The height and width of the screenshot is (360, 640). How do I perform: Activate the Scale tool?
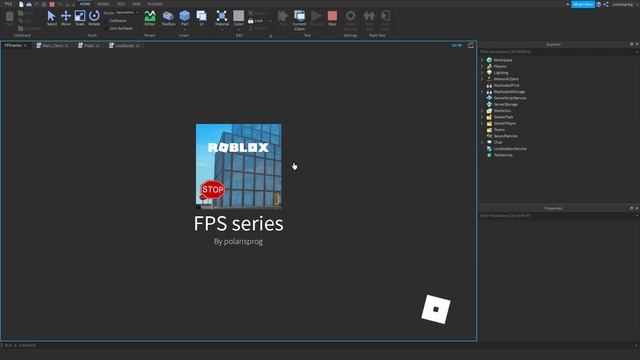click(x=80, y=16)
